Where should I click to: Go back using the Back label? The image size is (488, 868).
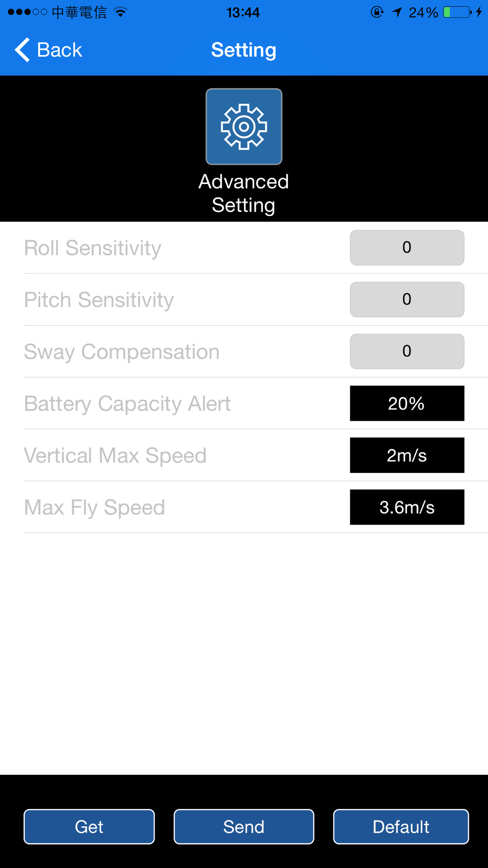click(x=59, y=50)
